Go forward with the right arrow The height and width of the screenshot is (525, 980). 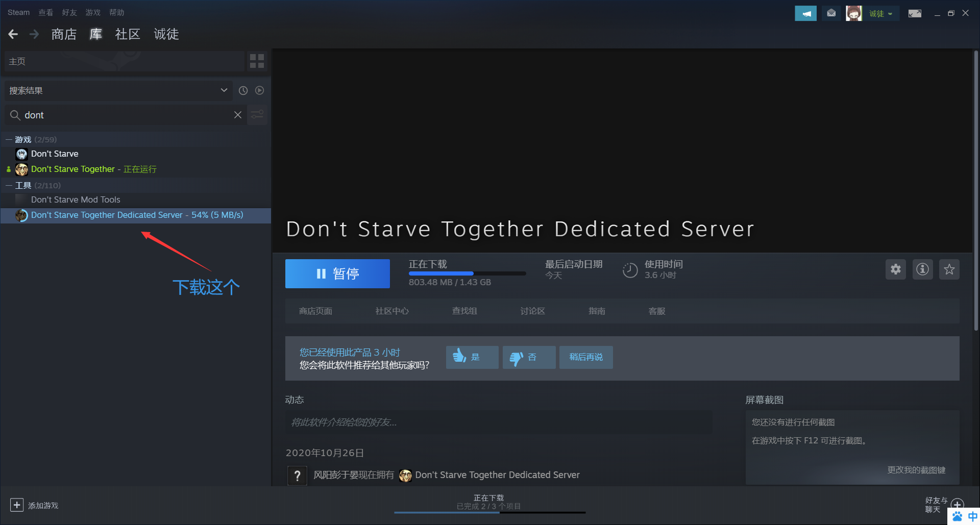[34, 34]
